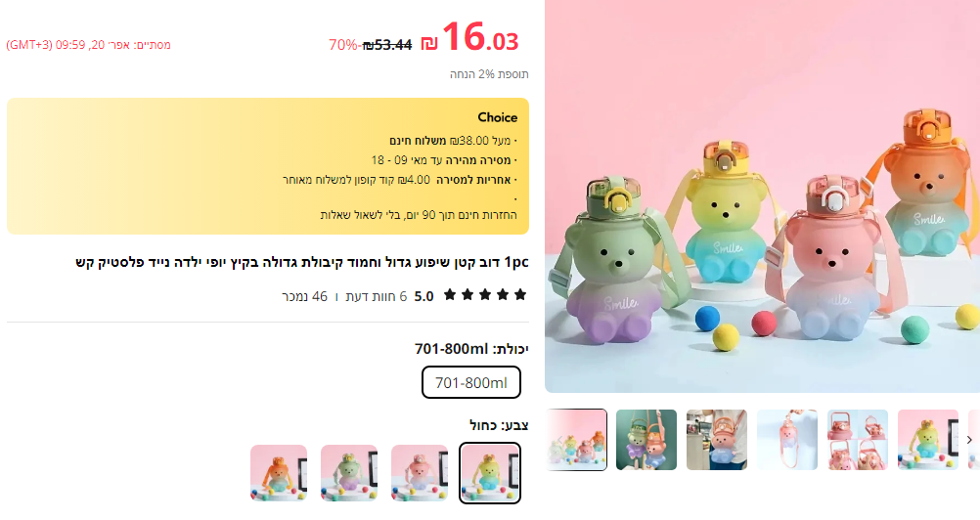Click the free shipping over ₪38.00 line
Screen dimensions: 980x520
tap(453, 141)
